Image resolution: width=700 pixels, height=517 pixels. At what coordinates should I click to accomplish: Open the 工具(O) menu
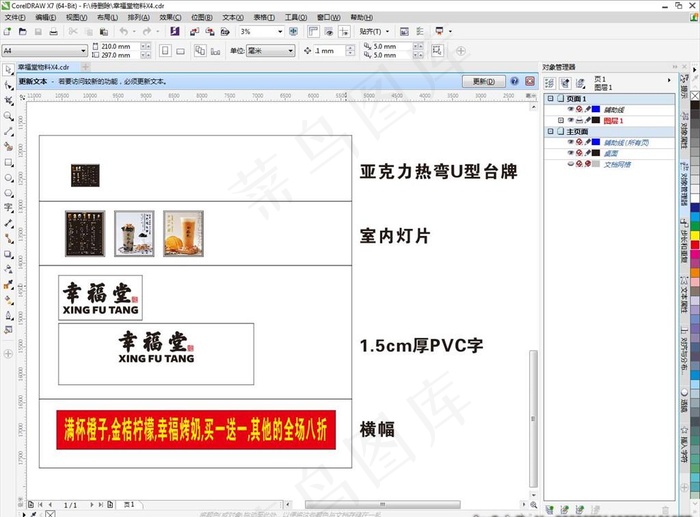(296, 17)
